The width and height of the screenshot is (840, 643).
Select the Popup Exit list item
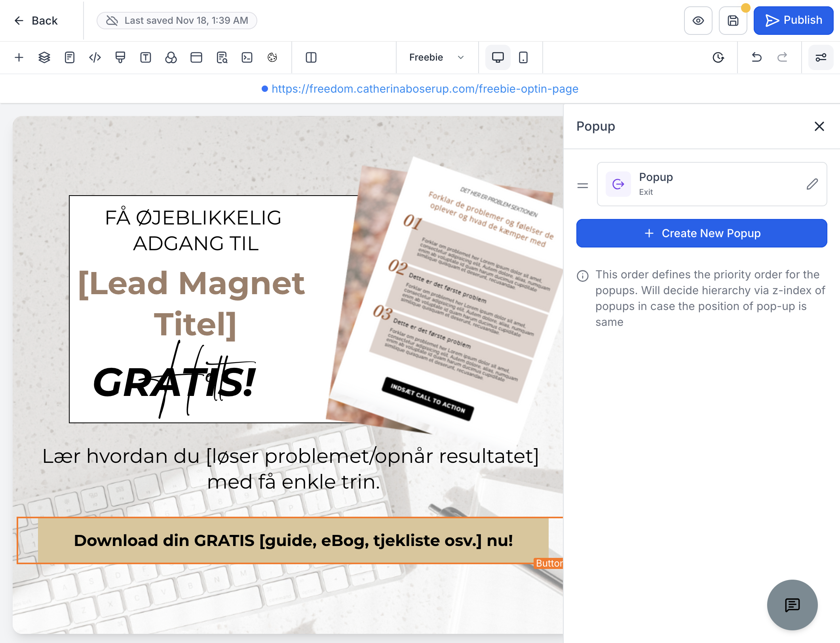(712, 184)
